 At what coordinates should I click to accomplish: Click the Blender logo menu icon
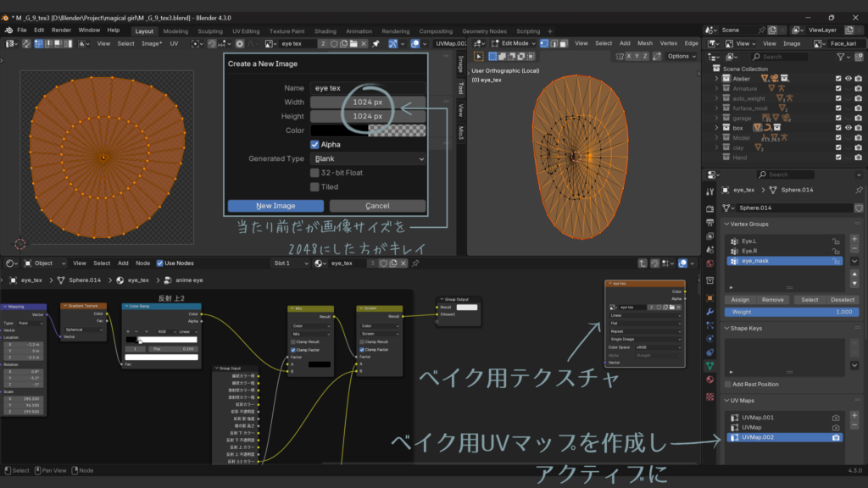pyautogui.click(x=8, y=30)
